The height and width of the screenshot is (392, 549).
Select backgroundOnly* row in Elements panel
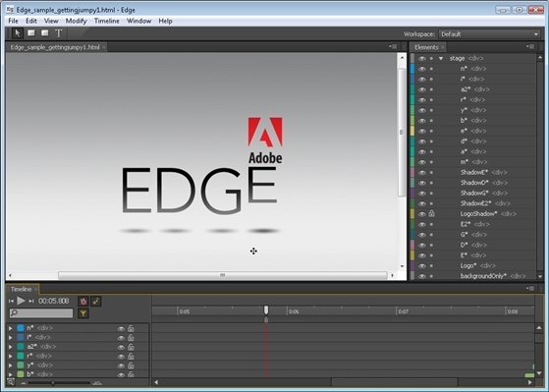click(473, 276)
